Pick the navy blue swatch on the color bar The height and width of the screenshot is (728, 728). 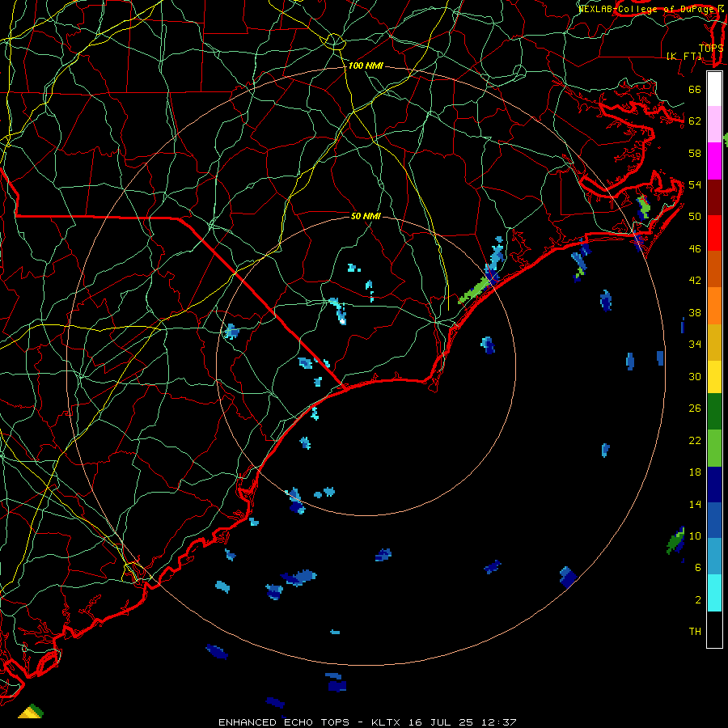point(714,485)
